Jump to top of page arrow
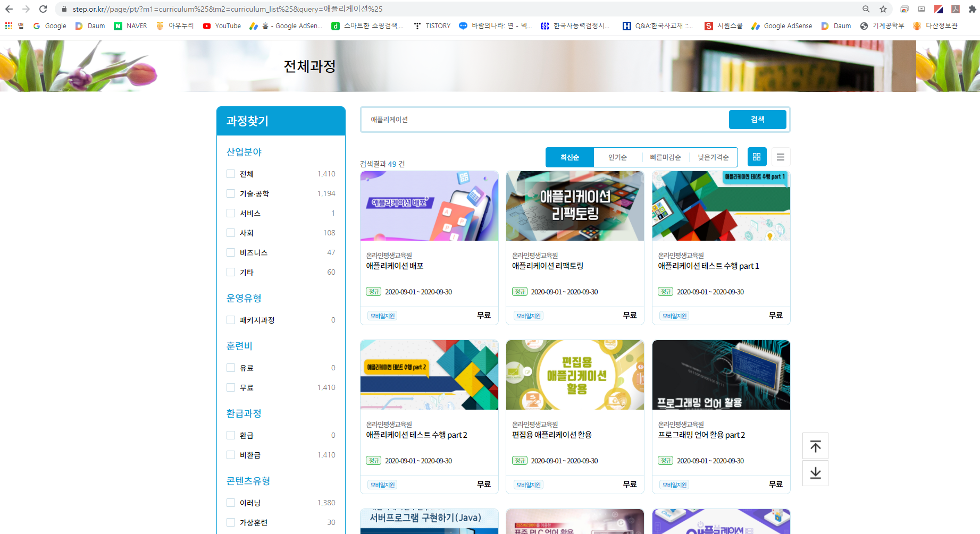 click(x=815, y=446)
